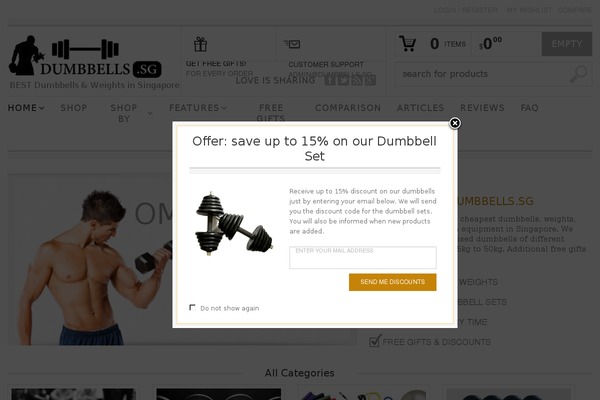The height and width of the screenshot is (400, 600).
Task: Click the Dumbbells.sg logo
Action: click(85, 56)
